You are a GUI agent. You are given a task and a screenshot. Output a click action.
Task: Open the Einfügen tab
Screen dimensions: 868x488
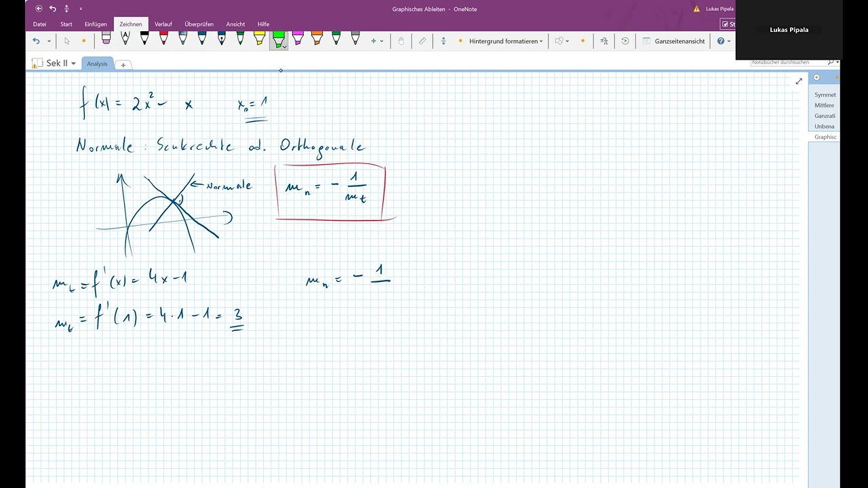pyautogui.click(x=96, y=24)
